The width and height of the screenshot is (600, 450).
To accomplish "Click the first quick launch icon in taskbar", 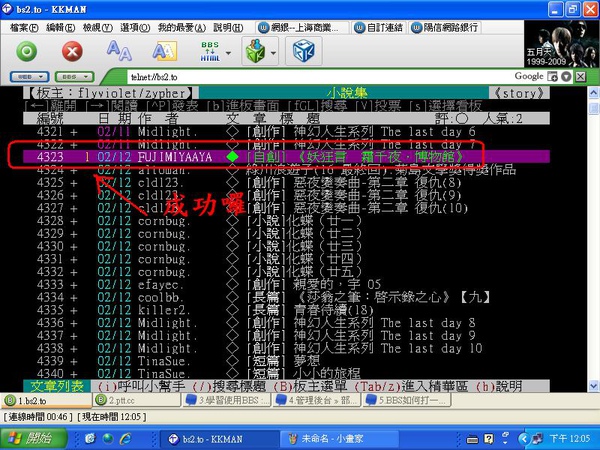I will coord(90,439).
